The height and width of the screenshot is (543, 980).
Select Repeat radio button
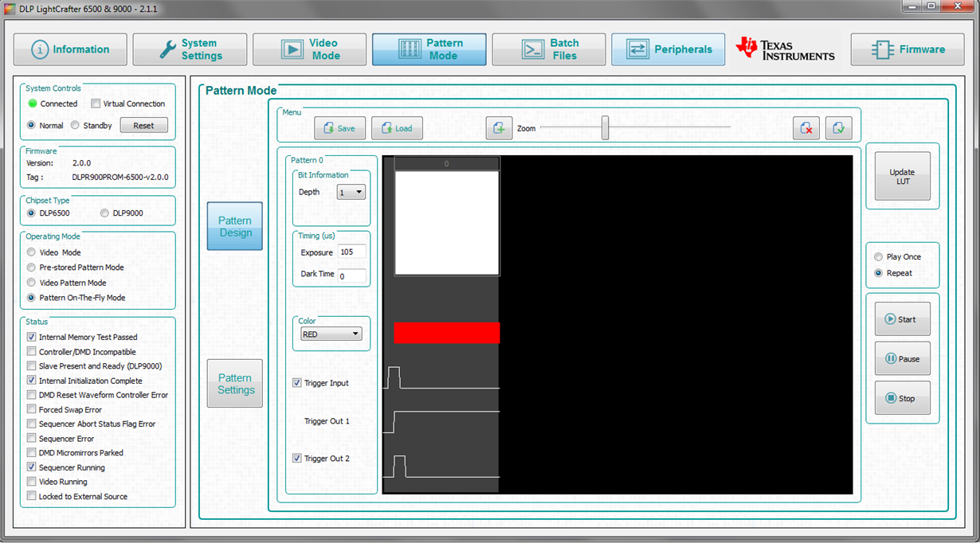(879, 272)
